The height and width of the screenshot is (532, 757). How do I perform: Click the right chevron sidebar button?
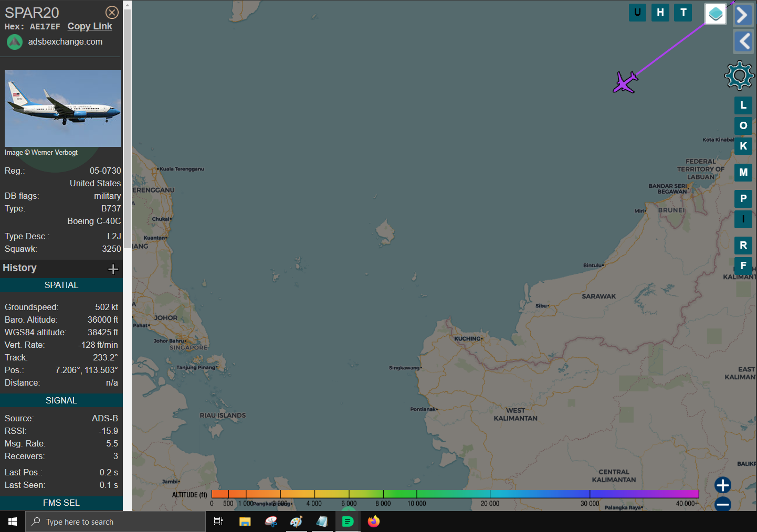click(743, 15)
